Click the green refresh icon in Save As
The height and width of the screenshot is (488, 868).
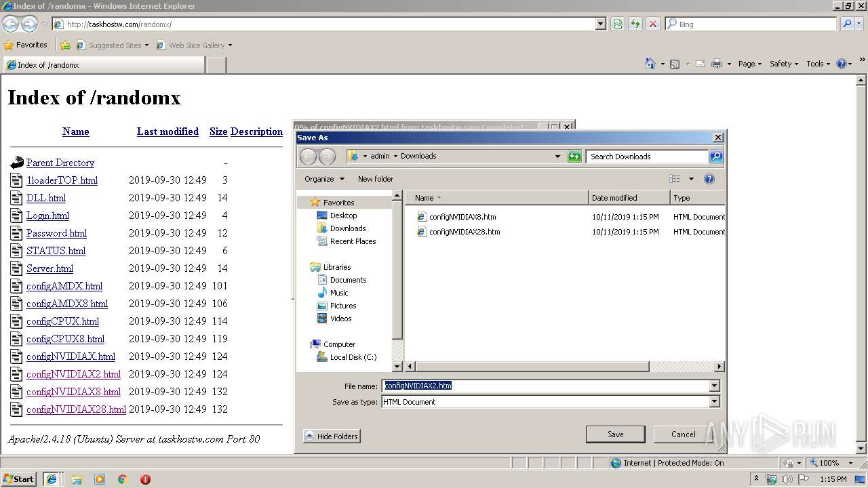(x=574, y=157)
